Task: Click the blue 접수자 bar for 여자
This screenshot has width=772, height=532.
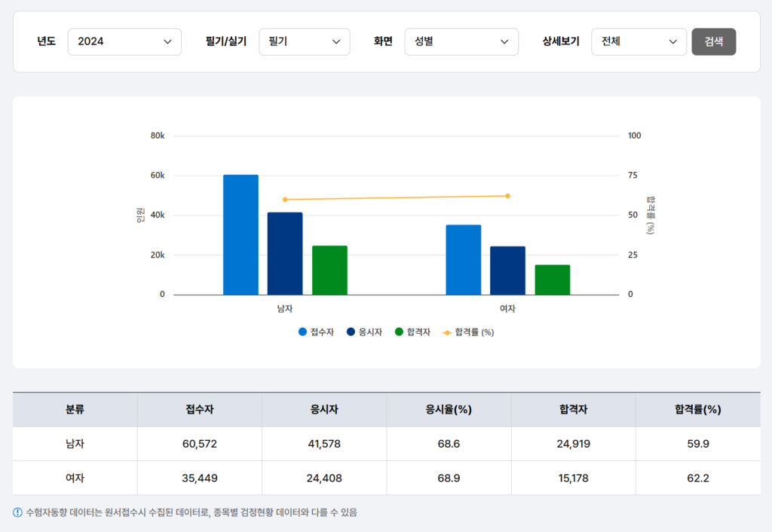Action: [x=463, y=258]
